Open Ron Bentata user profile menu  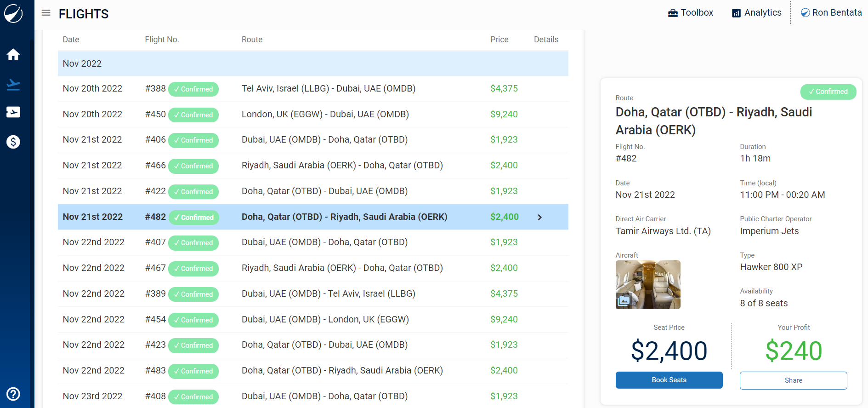[831, 13]
